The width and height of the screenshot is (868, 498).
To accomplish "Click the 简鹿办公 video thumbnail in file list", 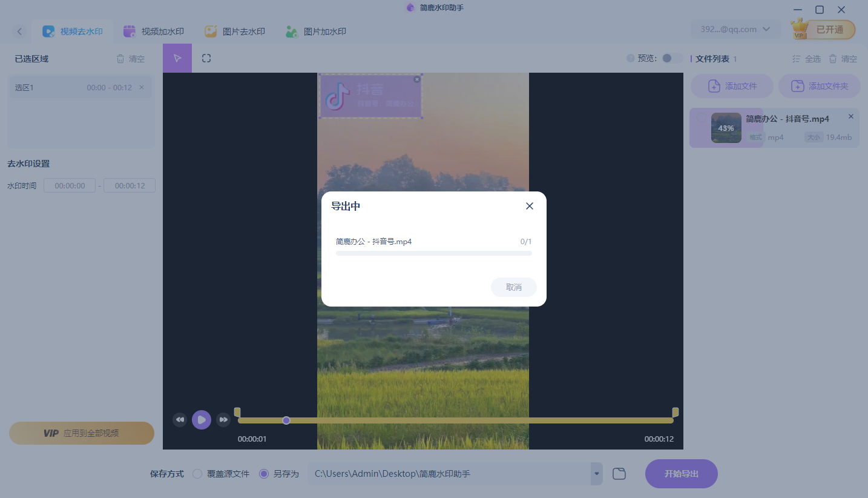I will pyautogui.click(x=726, y=128).
